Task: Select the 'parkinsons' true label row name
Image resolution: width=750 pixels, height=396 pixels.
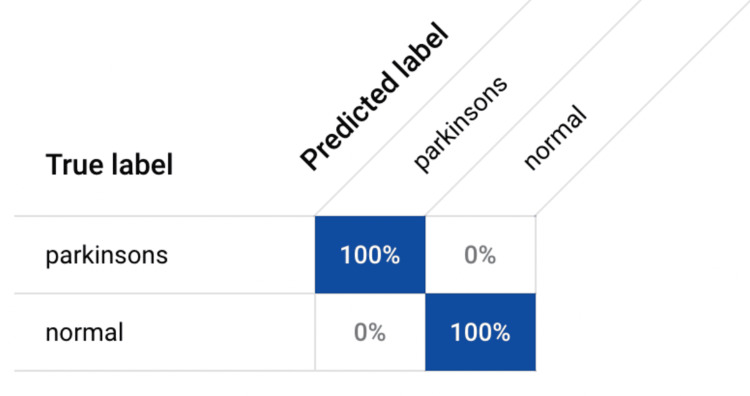Action: pos(107,255)
